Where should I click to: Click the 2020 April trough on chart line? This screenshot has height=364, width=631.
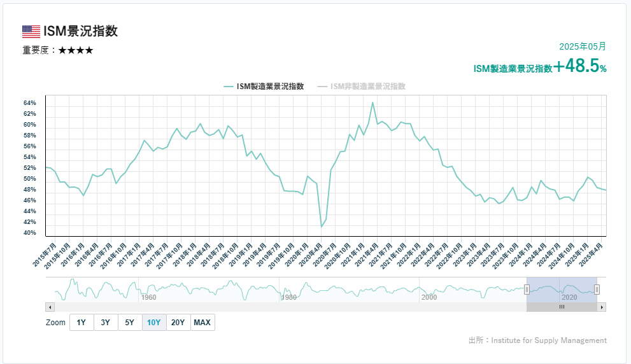[x=322, y=227]
